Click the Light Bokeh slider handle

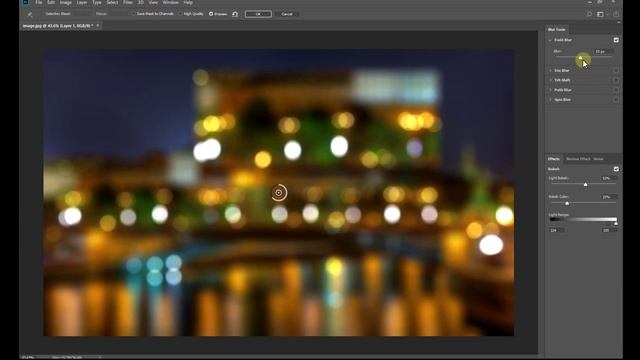[x=586, y=184]
